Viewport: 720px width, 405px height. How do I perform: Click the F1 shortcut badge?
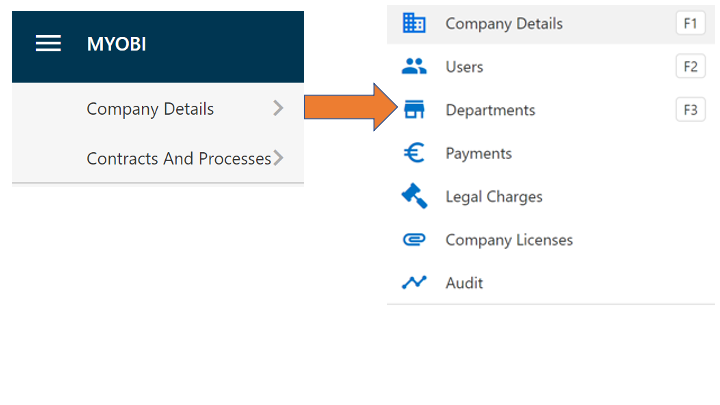691,23
